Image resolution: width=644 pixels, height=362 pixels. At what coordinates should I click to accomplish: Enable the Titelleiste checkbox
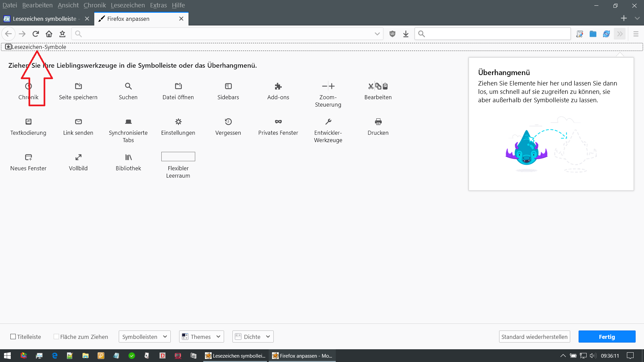point(13,337)
